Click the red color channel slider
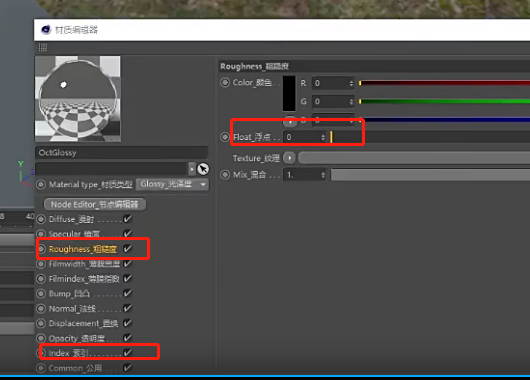 pos(444,83)
